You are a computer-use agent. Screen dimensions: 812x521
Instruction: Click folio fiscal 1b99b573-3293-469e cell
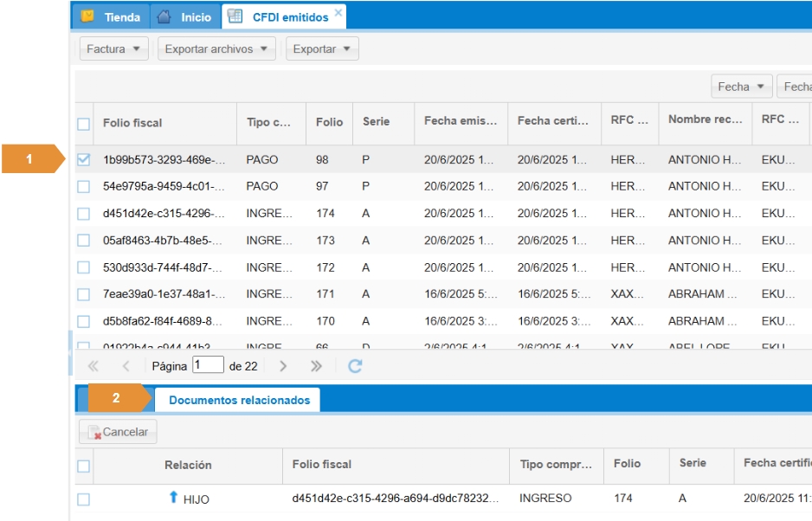click(x=164, y=159)
